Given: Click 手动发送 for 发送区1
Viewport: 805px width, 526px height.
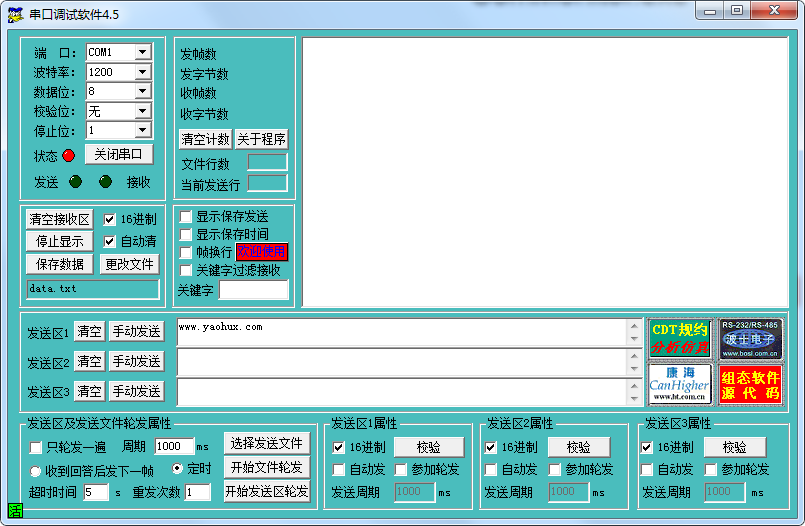Looking at the screenshot, I should click(x=136, y=332).
